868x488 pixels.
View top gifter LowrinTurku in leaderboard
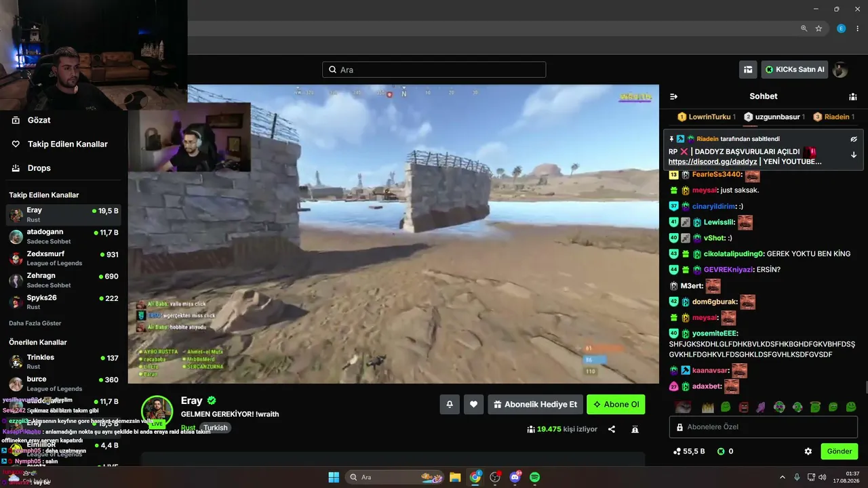[706, 117]
